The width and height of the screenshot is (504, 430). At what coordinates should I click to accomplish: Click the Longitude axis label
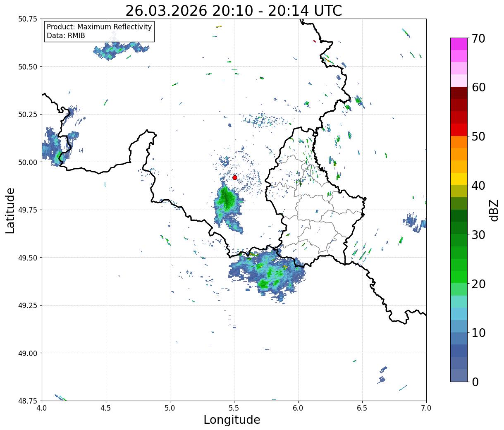point(232,420)
